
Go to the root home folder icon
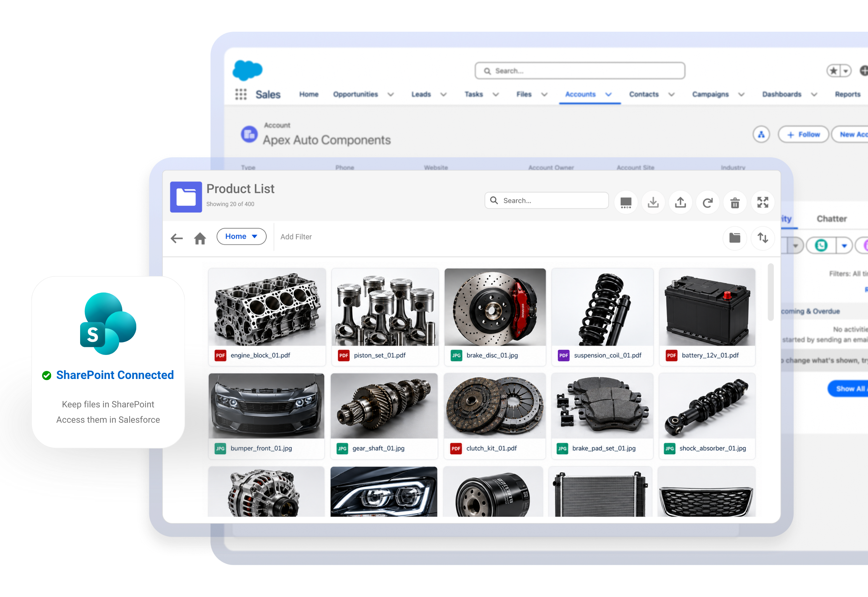point(200,238)
